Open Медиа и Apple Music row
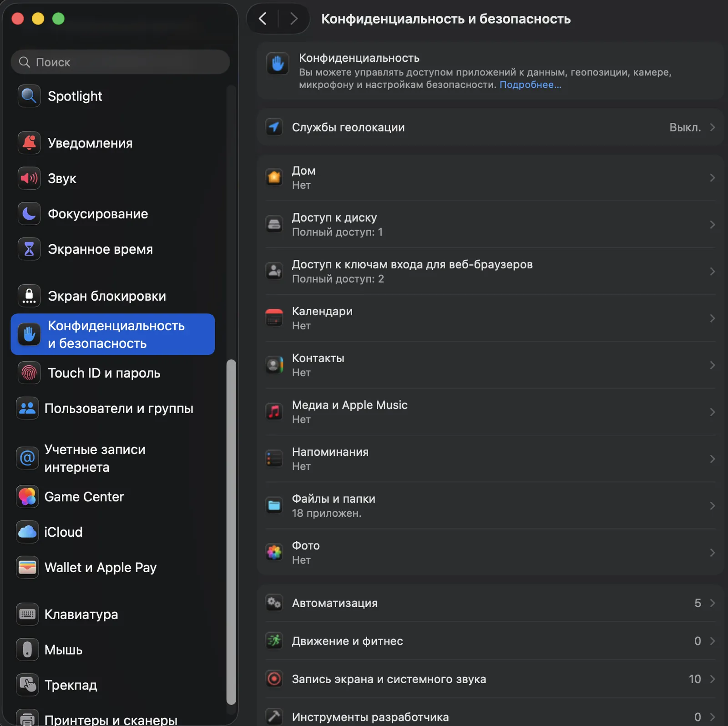The width and height of the screenshot is (728, 726). (490, 412)
